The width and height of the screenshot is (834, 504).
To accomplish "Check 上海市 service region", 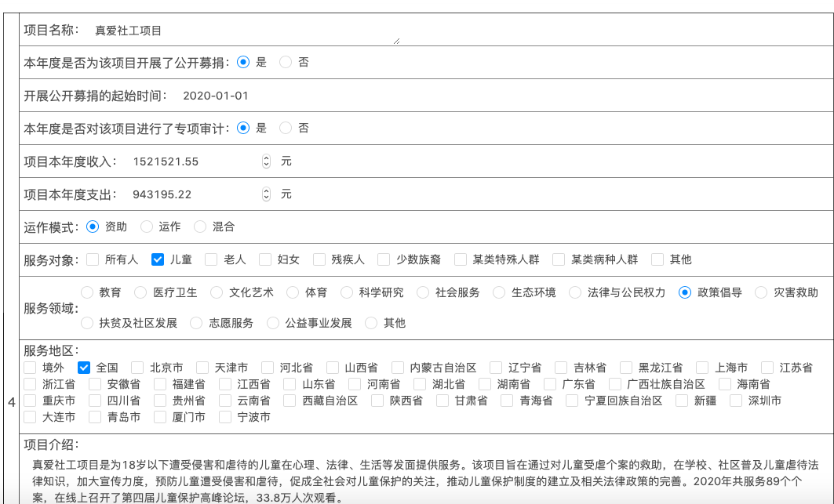I will 702,368.
